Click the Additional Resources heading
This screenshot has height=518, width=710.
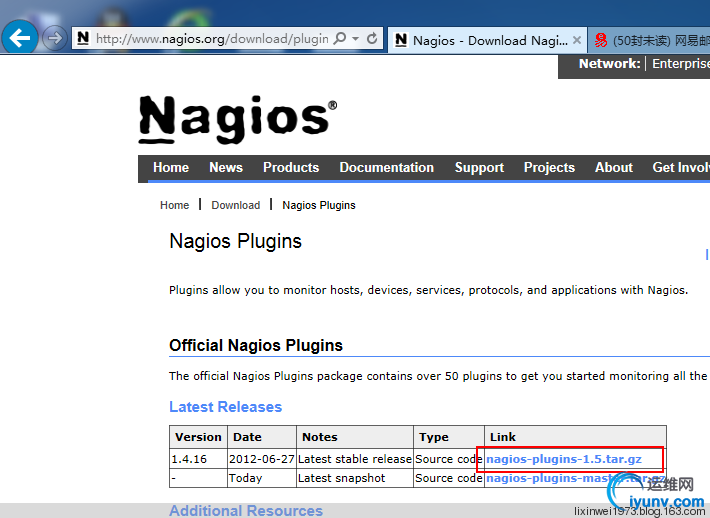246,510
